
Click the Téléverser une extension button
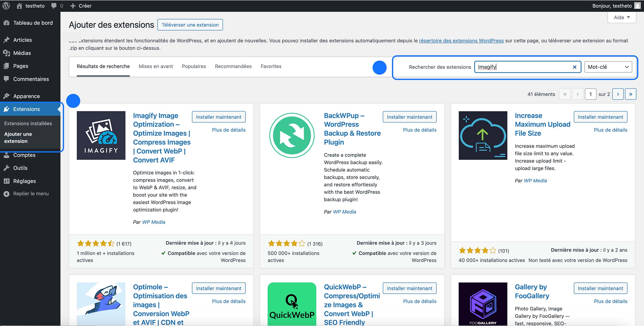point(190,25)
